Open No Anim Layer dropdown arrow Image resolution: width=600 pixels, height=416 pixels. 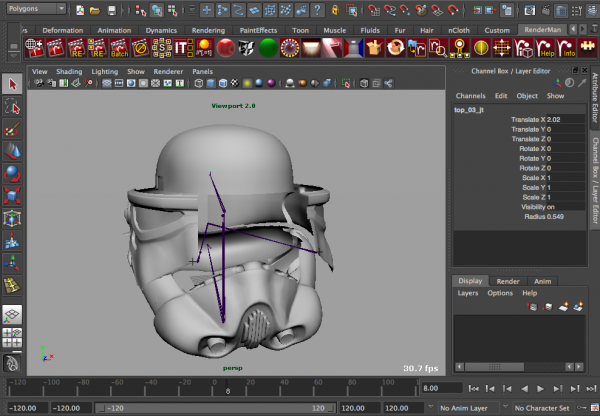pyautogui.click(x=430, y=407)
